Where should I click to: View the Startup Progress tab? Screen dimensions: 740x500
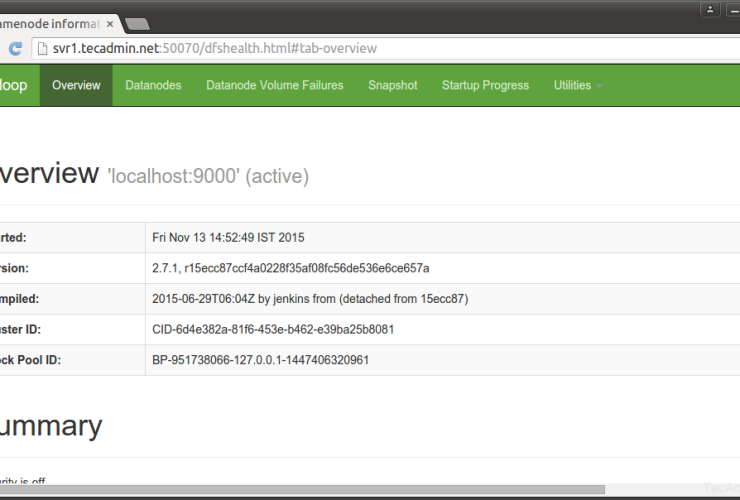(485, 86)
